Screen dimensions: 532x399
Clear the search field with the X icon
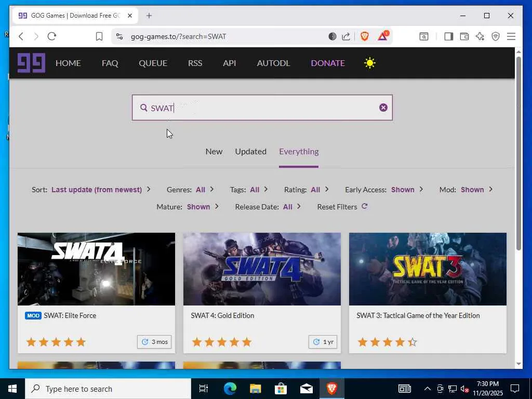[383, 108]
